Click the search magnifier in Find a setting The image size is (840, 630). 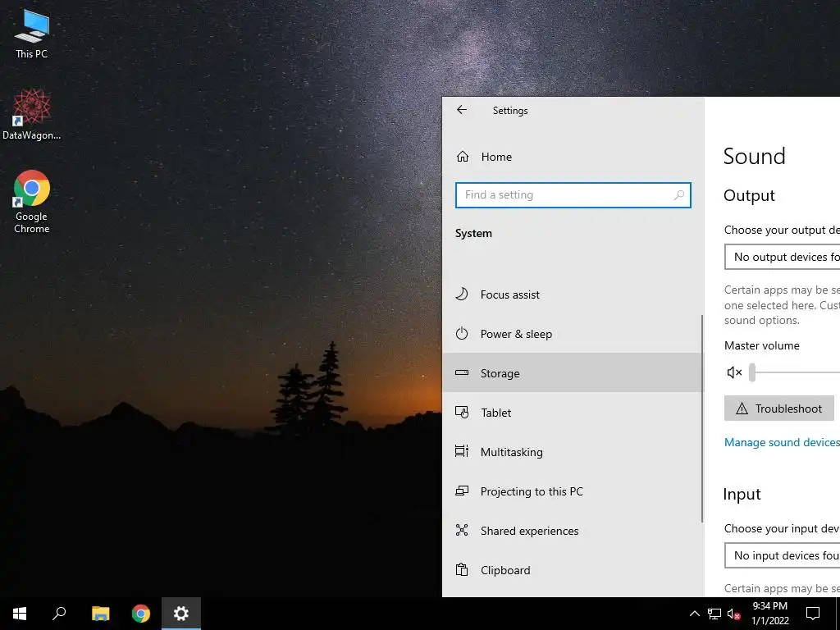[x=678, y=195]
